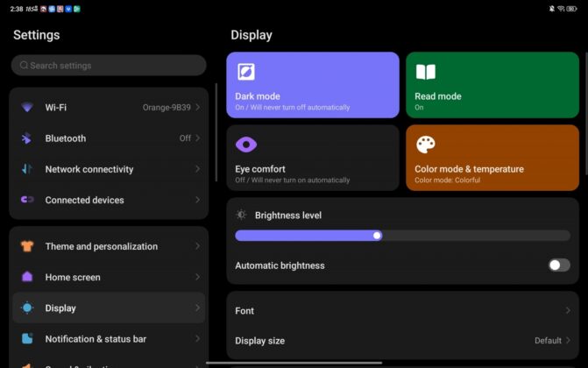
Task: Expand the Wi-Fi row chevron
Action: 198,107
